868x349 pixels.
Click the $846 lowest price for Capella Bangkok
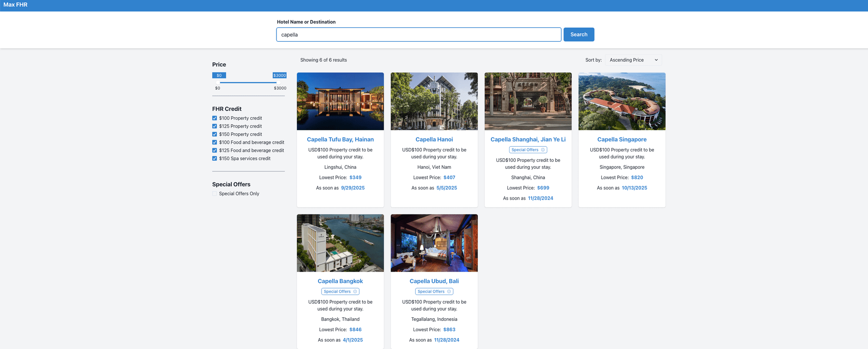pyautogui.click(x=355, y=330)
